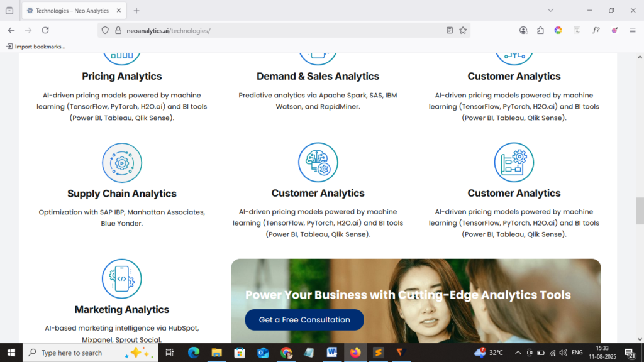644x362 pixels.
Task: Click Import bookmarks in the bookmarks bar
Action: pyautogui.click(x=36, y=47)
